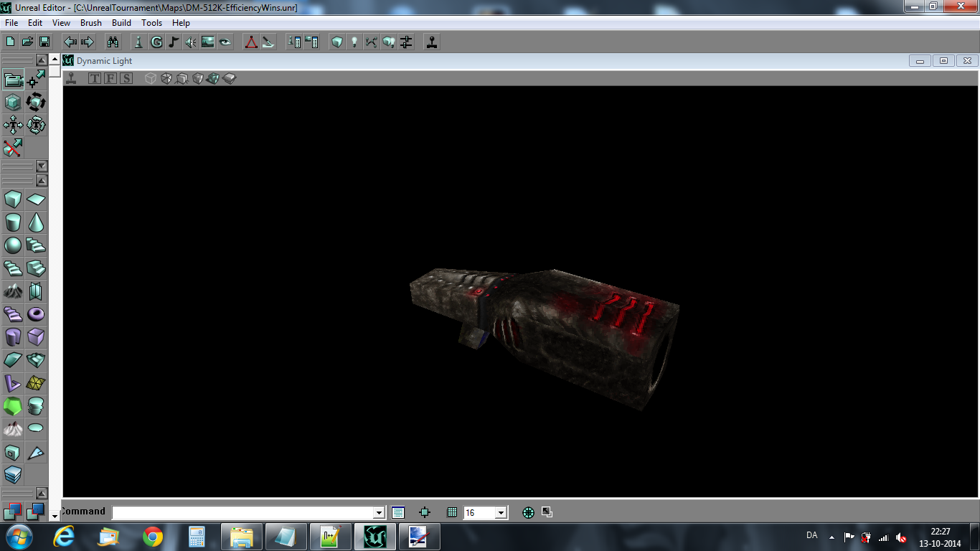Click the Build Lighting bulb icon
Viewport: 980px width, 551px height.
(354, 42)
